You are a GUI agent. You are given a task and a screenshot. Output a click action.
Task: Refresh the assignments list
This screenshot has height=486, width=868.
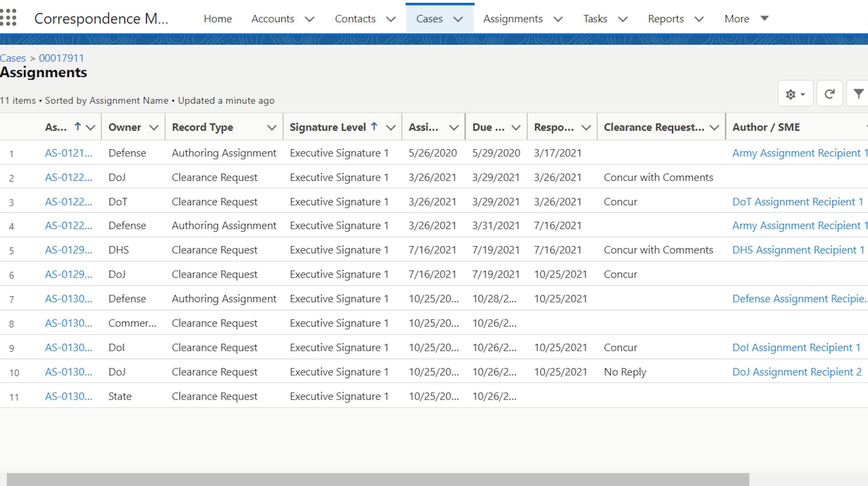click(829, 94)
